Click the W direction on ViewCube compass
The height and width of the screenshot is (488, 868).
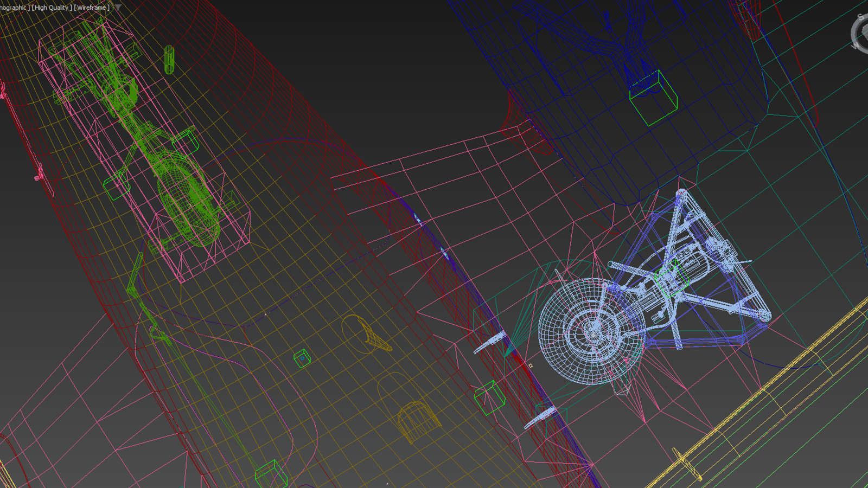tap(856, 46)
